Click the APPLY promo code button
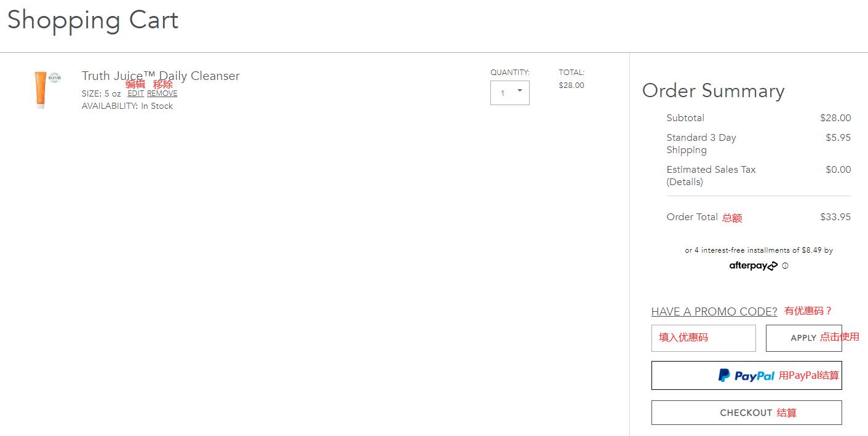This screenshot has width=868, height=436. (x=803, y=338)
